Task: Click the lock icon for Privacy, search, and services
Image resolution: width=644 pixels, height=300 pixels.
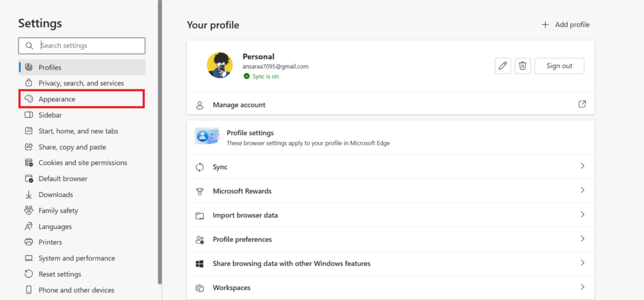Action: point(29,83)
